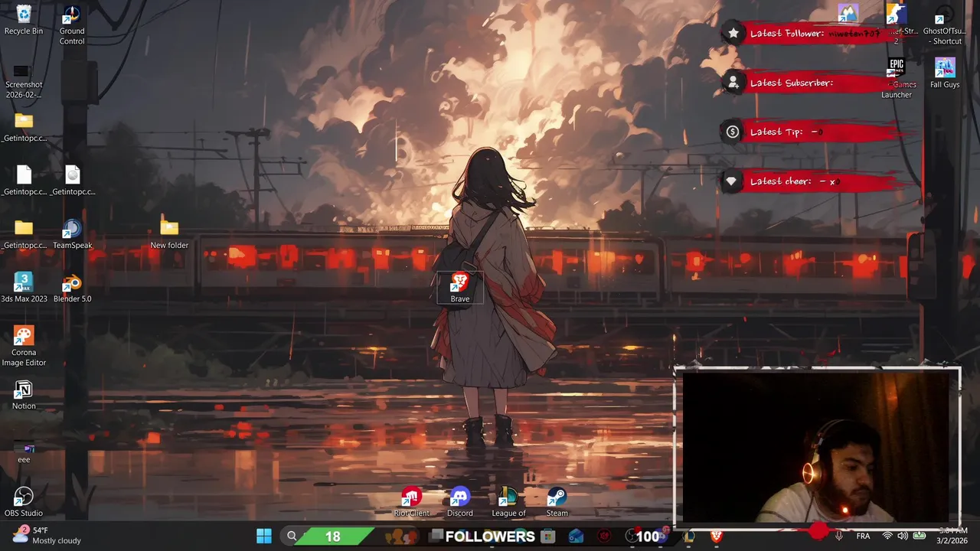980x551 pixels.
Task: Open the TeamSpeak shortcut
Action: click(72, 234)
